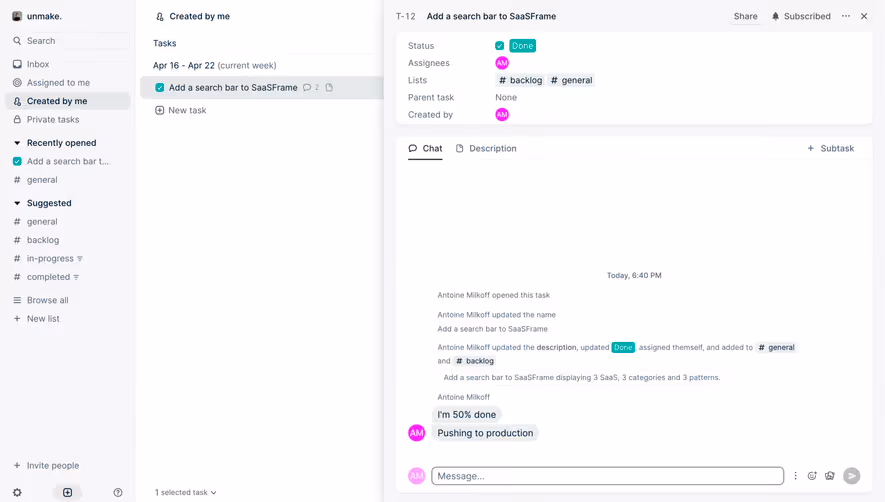Open the in-progress list in sidebar
Image resolution: width=885 pixels, height=502 pixels.
coord(50,259)
